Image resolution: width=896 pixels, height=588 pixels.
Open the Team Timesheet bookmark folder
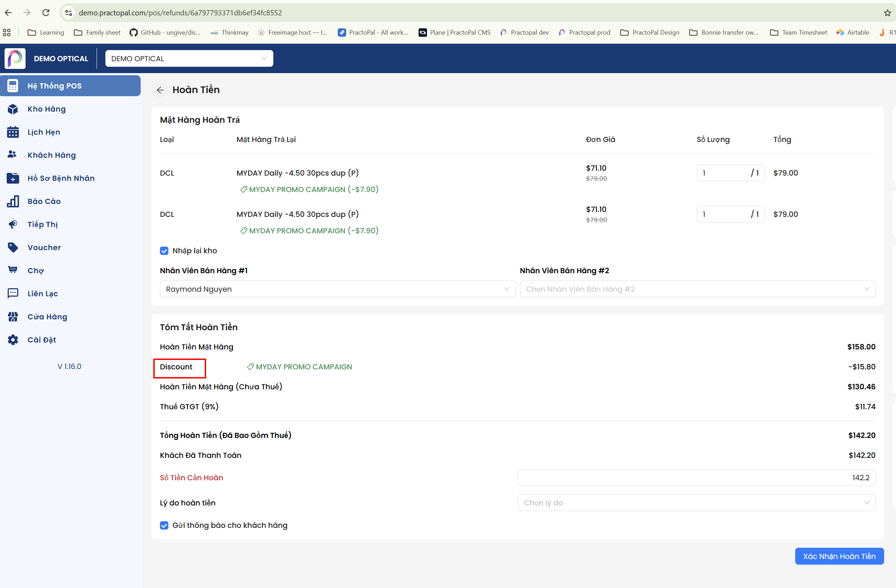click(x=798, y=32)
